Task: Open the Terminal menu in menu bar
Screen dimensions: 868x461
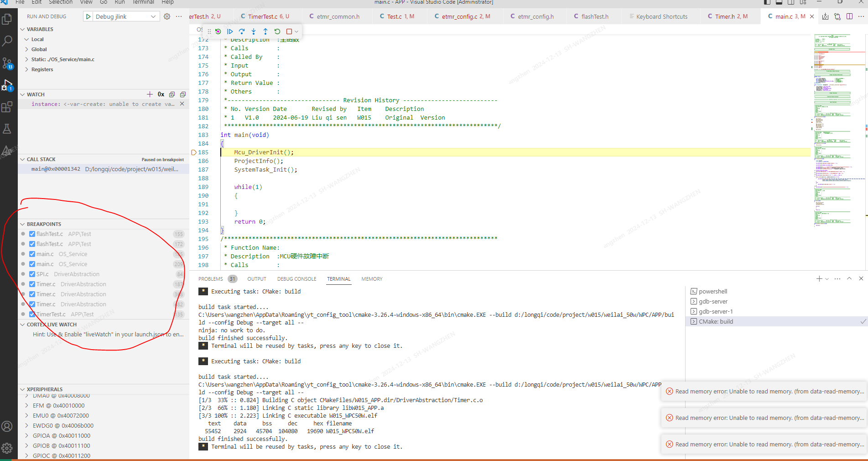Action: point(143,2)
